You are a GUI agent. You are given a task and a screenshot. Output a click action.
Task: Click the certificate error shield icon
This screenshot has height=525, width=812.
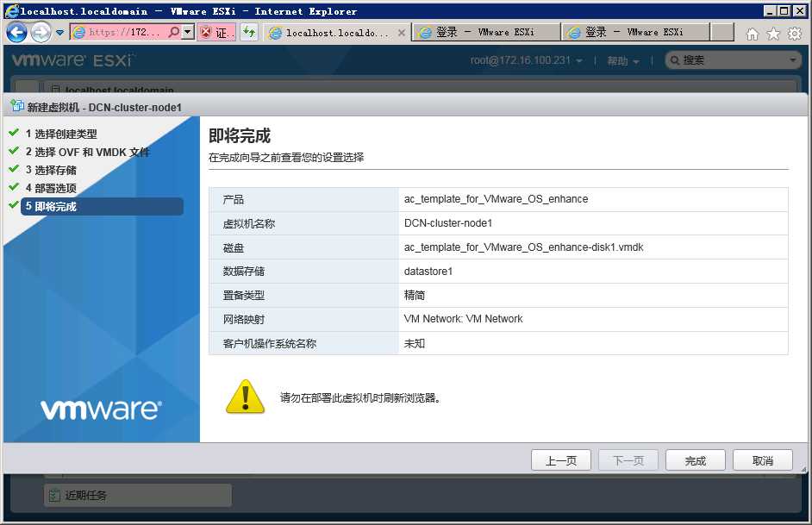click(206, 32)
